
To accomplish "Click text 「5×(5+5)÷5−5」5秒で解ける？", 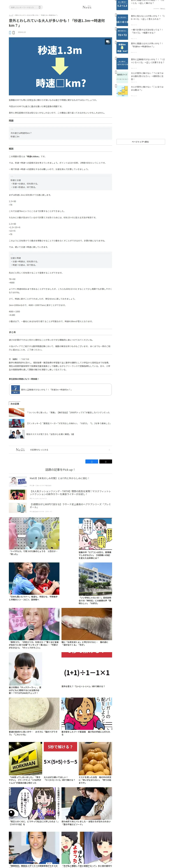I will (x=59, y=780).
